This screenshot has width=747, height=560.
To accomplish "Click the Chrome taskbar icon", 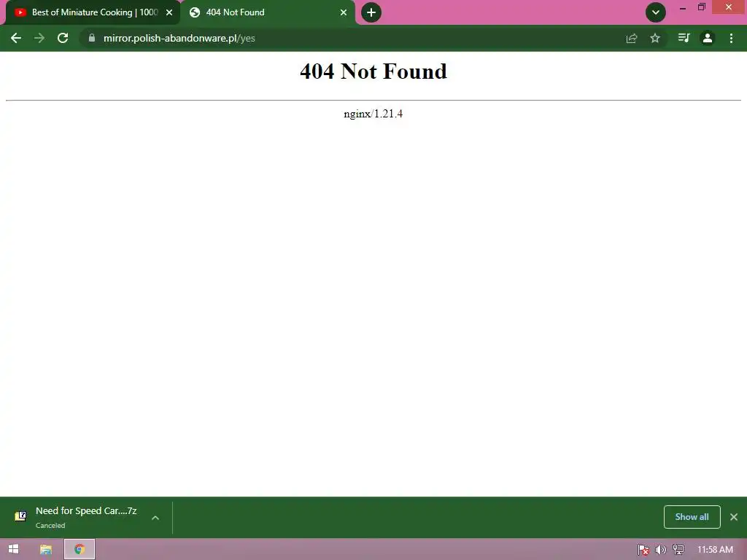I will pos(80,549).
